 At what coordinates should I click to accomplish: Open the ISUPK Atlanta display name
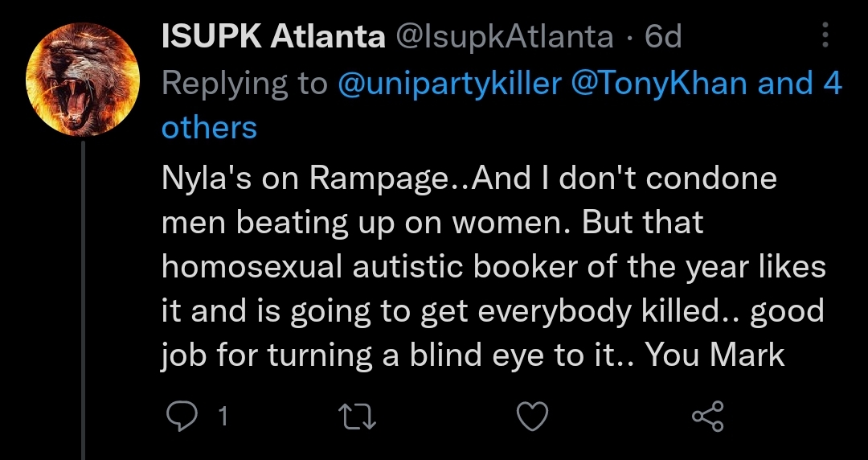coord(273,37)
